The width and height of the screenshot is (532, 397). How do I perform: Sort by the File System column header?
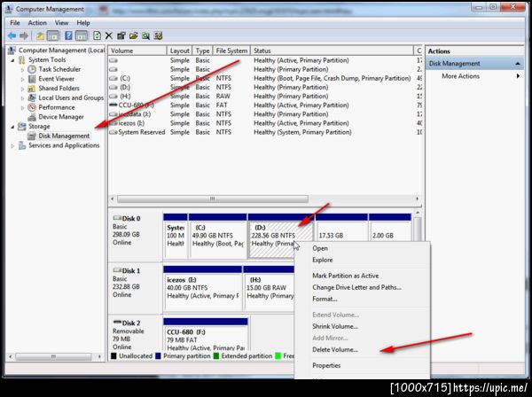click(231, 51)
